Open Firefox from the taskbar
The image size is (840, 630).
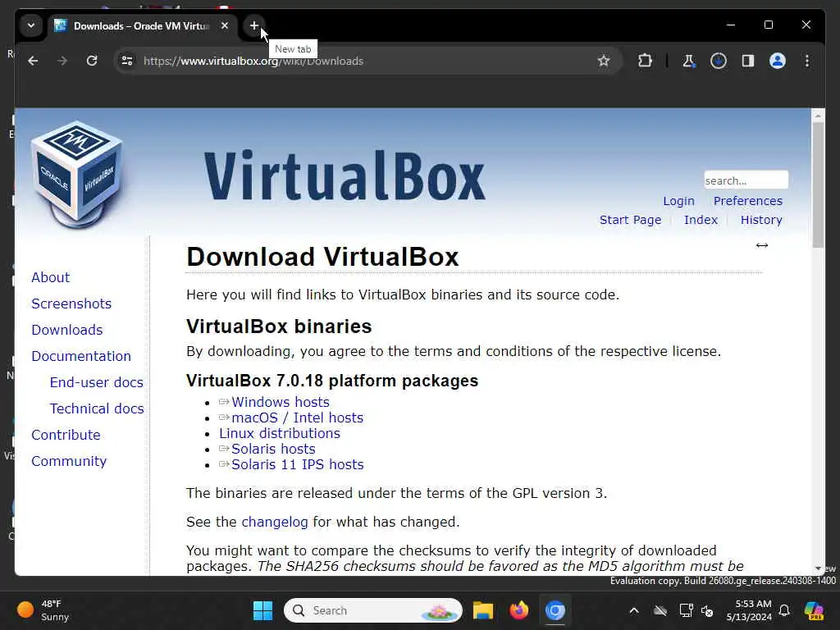tap(518, 610)
